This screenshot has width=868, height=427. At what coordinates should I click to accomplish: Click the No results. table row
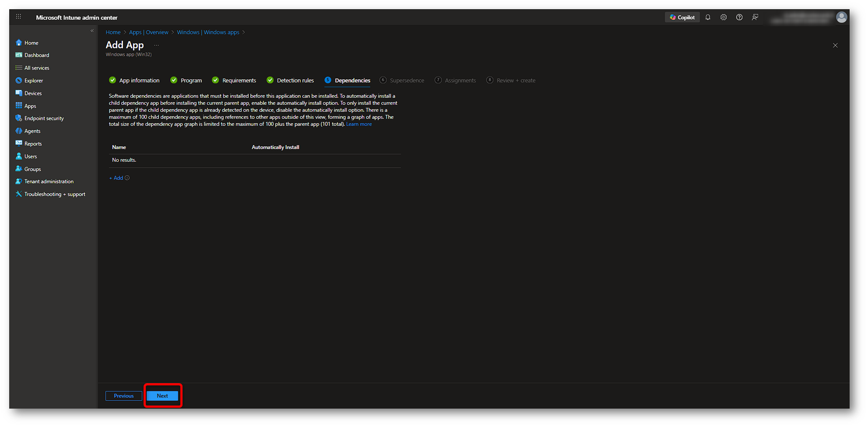pos(255,160)
